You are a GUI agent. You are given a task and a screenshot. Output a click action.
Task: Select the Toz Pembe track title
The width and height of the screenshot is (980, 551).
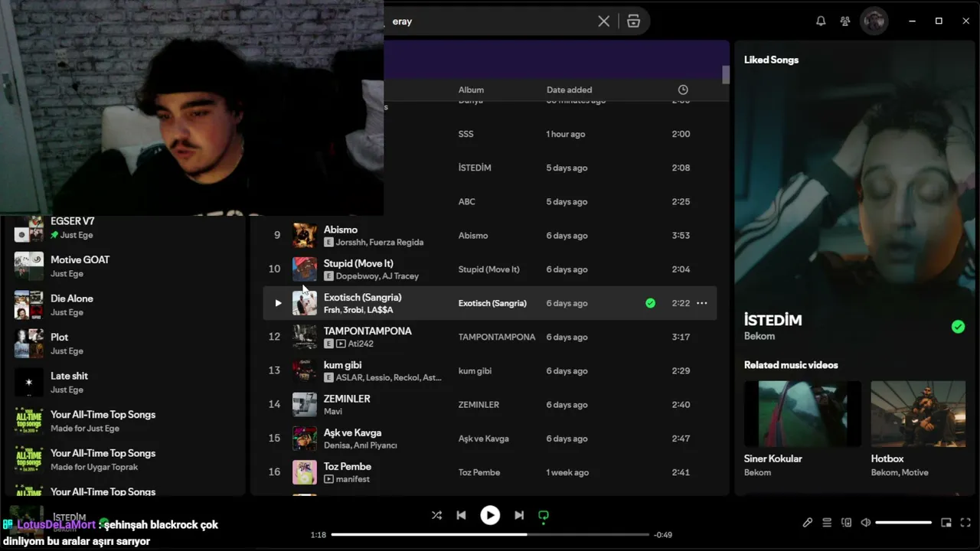(348, 467)
